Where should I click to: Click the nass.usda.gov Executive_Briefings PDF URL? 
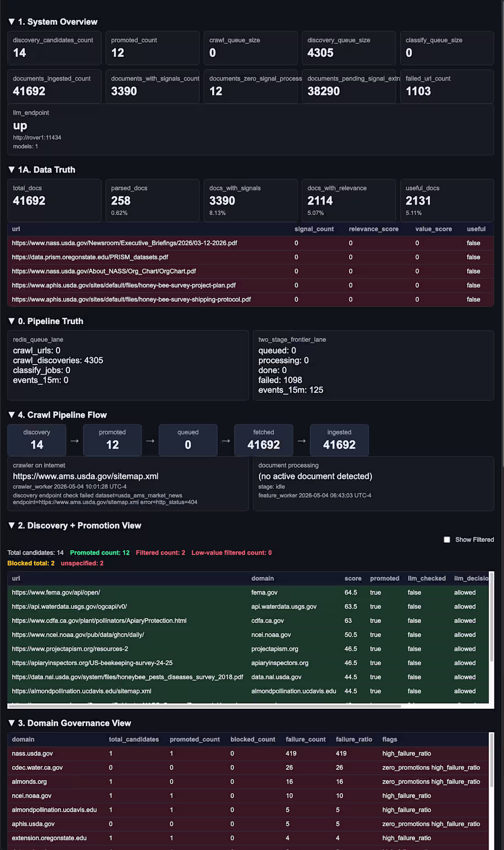click(x=125, y=243)
